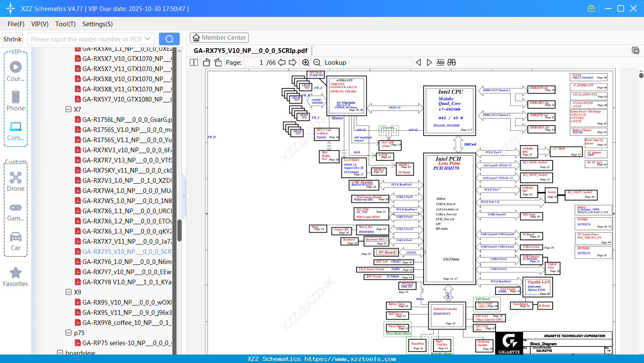Open the Courses category in the sidebar

(16, 71)
